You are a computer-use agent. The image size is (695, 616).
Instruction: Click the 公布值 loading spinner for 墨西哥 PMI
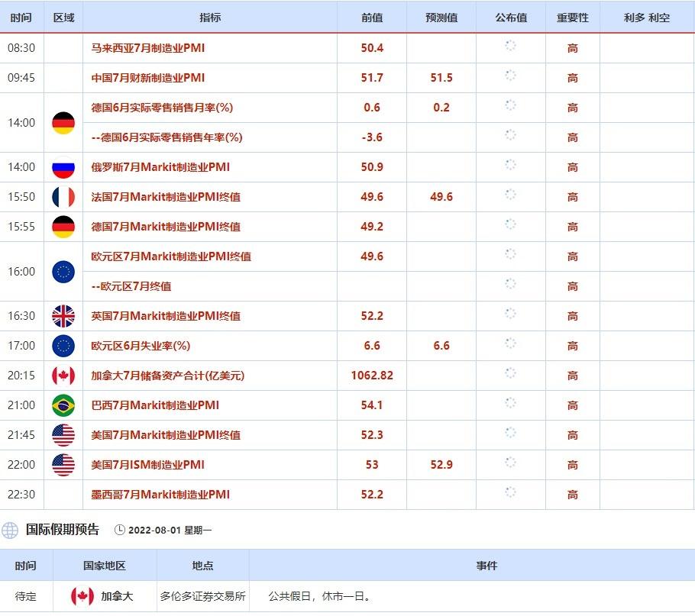click(510, 493)
